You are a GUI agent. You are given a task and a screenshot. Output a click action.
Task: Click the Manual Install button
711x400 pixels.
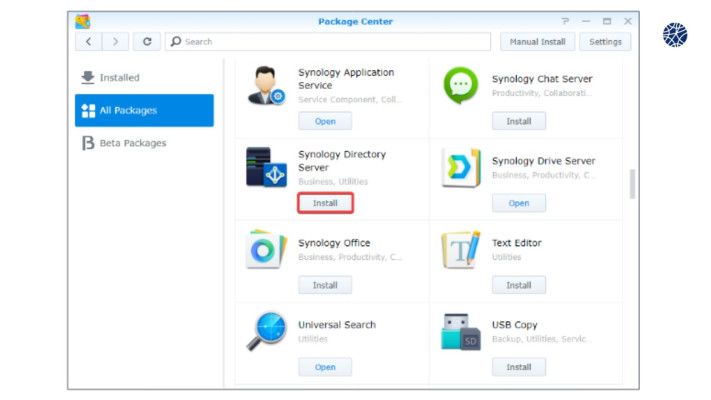537,42
